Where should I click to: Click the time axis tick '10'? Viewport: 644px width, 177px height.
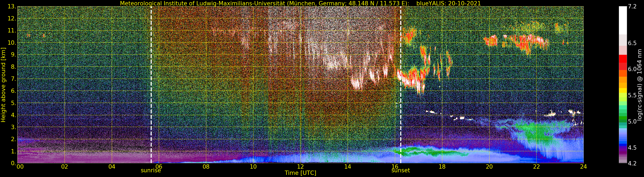click(253, 167)
